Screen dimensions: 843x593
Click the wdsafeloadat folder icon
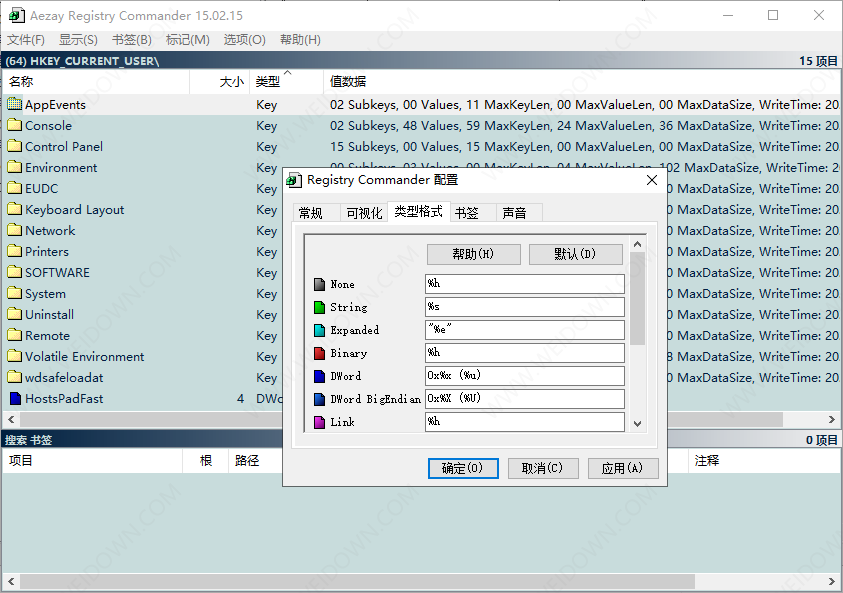pos(15,377)
